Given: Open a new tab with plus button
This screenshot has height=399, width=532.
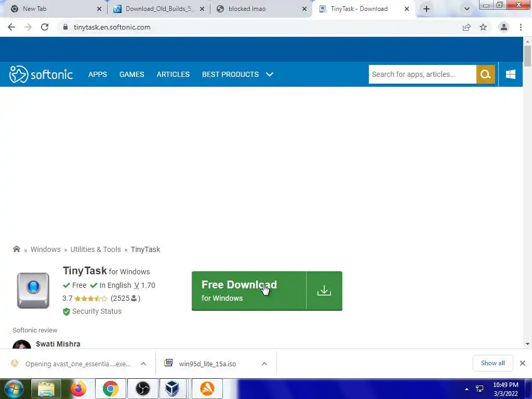Looking at the screenshot, I should 427,9.
